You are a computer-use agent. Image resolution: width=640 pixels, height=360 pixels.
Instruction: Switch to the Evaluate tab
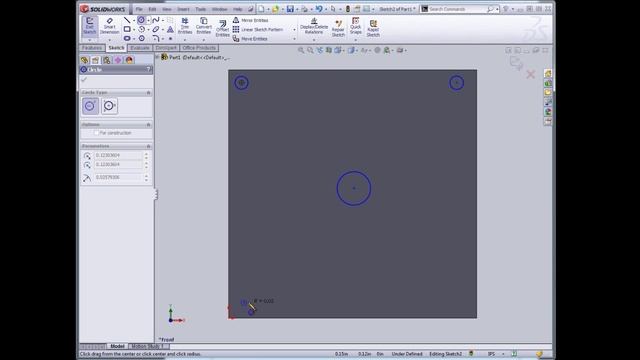pyautogui.click(x=140, y=48)
